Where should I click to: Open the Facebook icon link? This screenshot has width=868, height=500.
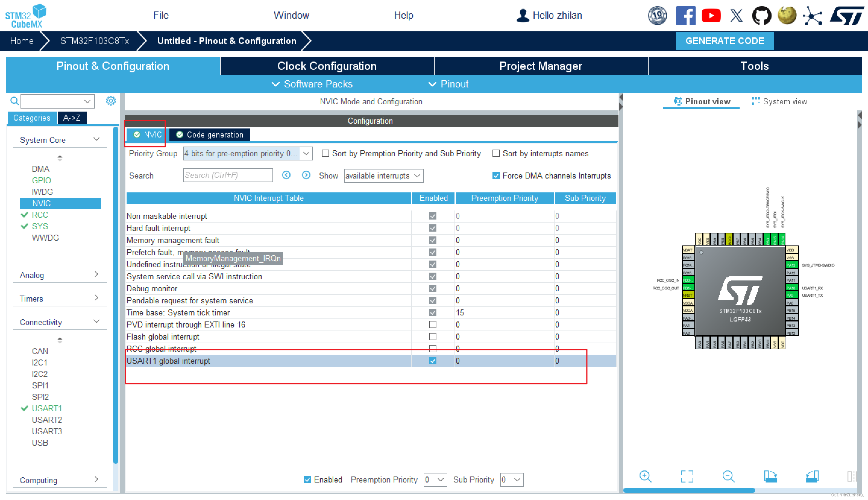685,15
